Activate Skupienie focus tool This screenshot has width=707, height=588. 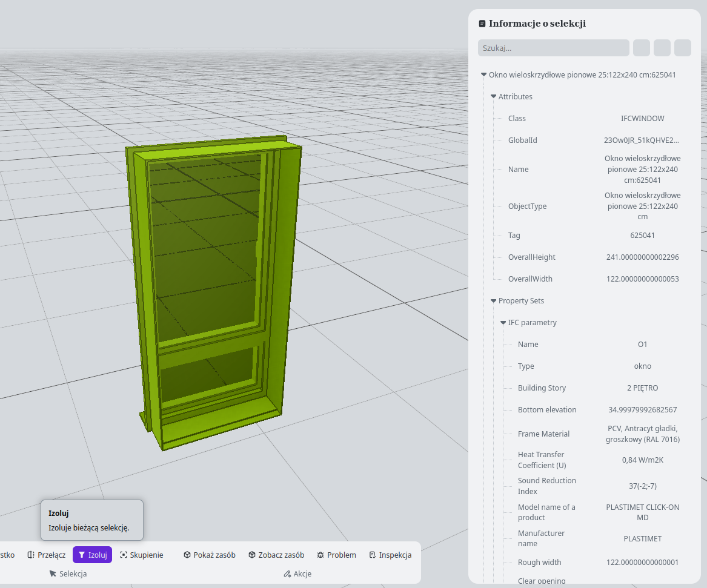(x=141, y=555)
